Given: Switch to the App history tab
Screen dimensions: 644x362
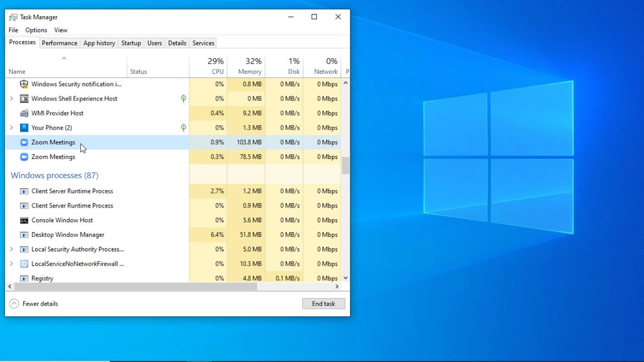Looking at the screenshot, I should click(x=99, y=43).
